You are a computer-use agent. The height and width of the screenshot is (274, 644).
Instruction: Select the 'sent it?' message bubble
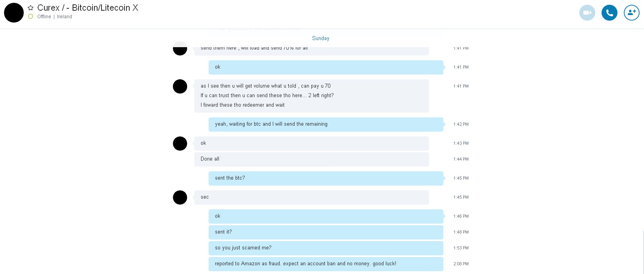(x=326, y=232)
